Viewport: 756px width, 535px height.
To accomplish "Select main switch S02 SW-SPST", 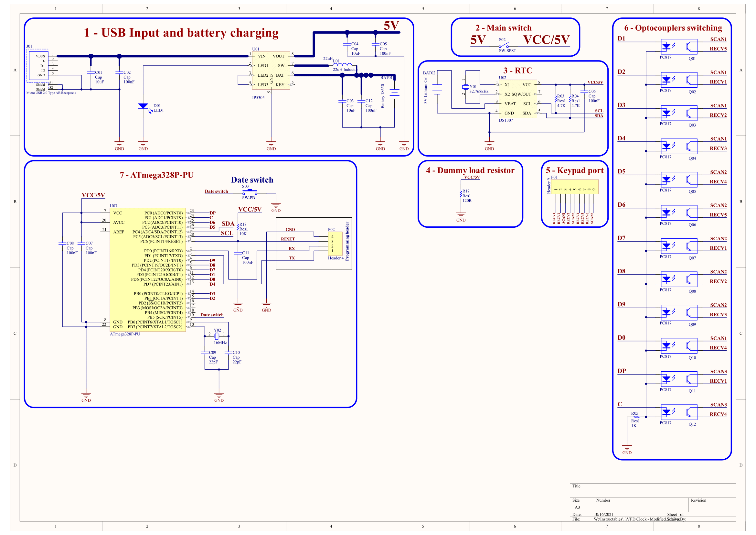I will click(504, 46).
